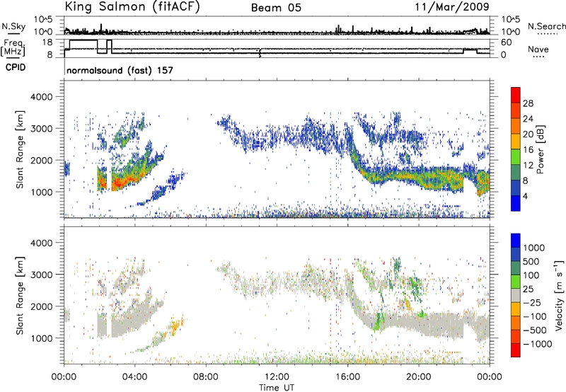
Task: Pick the green 25–100 velocity swatch
Action: click(x=516, y=282)
